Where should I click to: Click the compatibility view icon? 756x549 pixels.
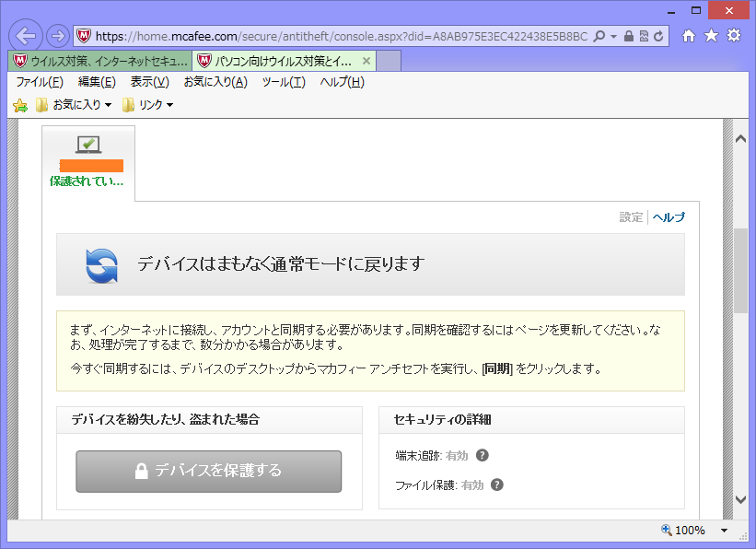644,36
